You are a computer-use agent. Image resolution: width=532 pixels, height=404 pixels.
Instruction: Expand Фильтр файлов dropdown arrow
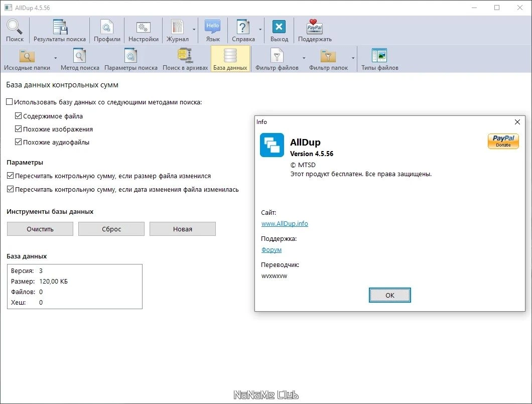pyautogui.click(x=304, y=58)
